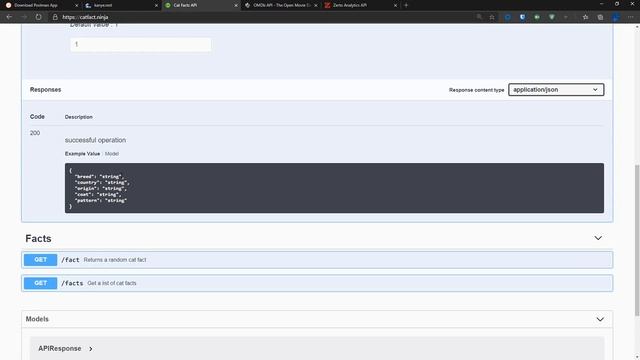Click the 'Get a list of cat facts' description

coord(112,283)
